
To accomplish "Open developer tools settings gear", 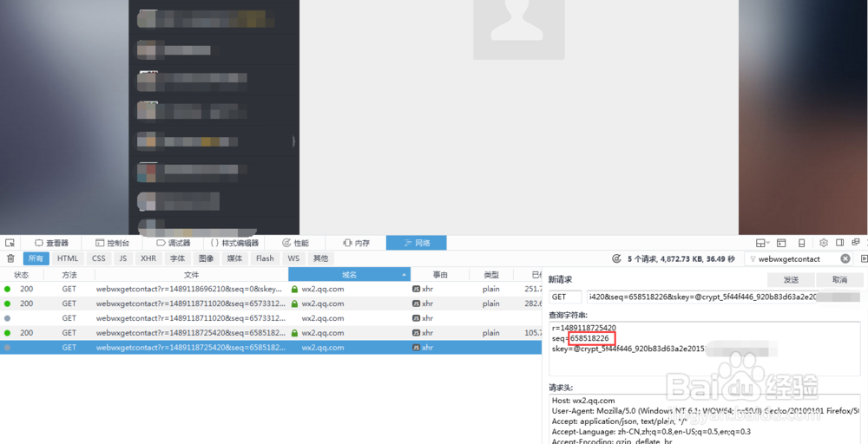I will coord(823,243).
